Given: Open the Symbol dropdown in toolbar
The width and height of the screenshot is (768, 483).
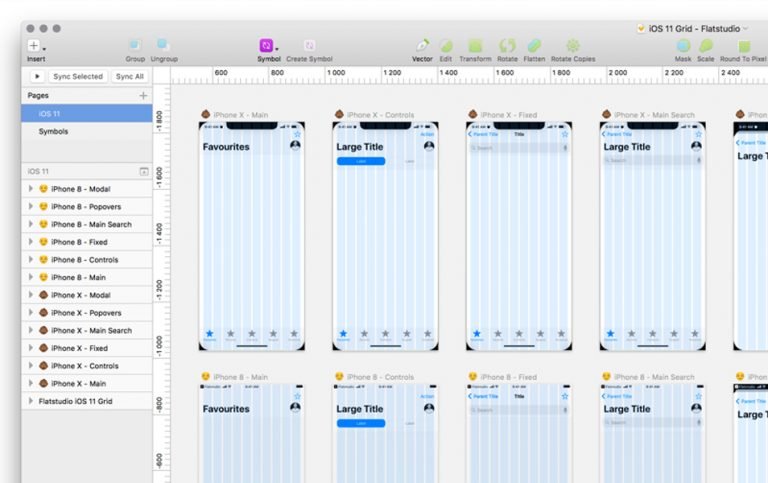Looking at the screenshot, I should tap(269, 46).
